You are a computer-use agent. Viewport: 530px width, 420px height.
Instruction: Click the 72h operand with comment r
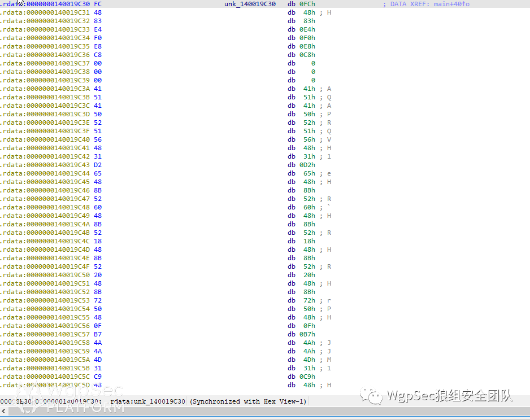309,300
